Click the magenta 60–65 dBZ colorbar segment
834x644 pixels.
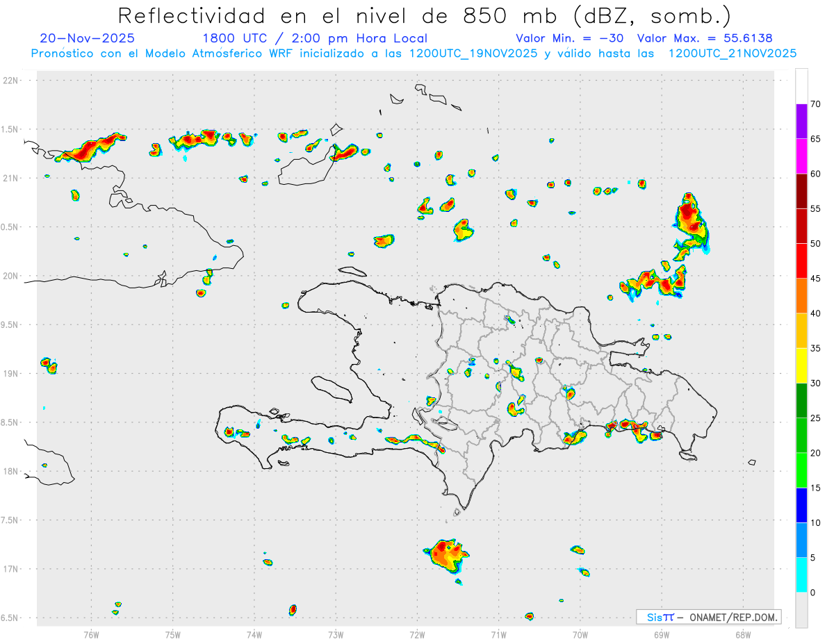click(802, 156)
